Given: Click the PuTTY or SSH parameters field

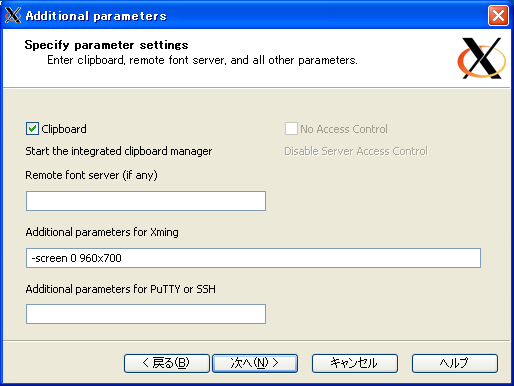Looking at the screenshot, I should pos(146,314).
